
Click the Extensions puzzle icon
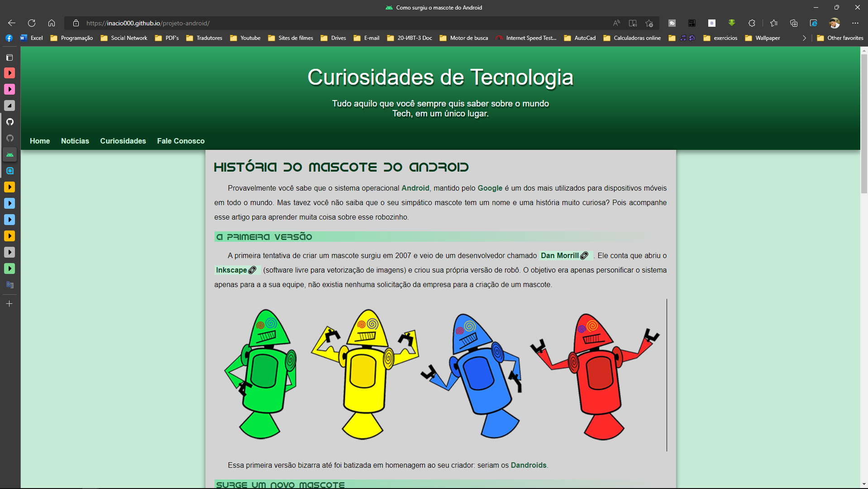pyautogui.click(x=751, y=23)
